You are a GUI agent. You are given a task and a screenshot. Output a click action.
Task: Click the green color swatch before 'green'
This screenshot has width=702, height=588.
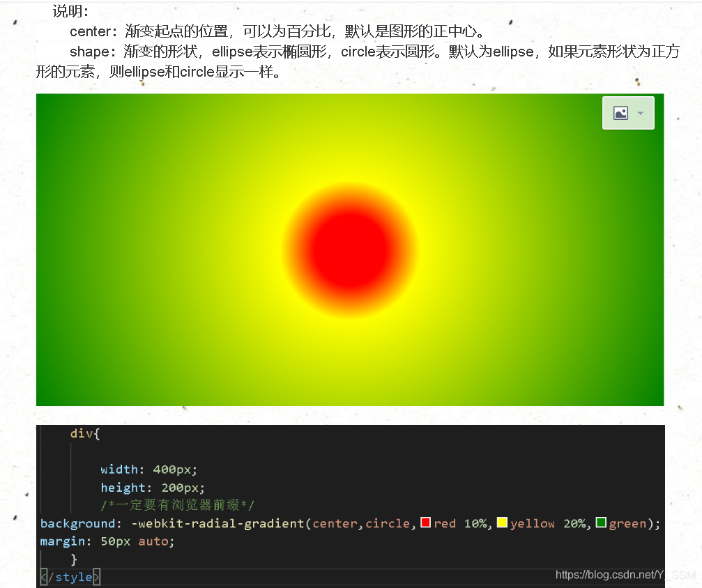coord(601,523)
